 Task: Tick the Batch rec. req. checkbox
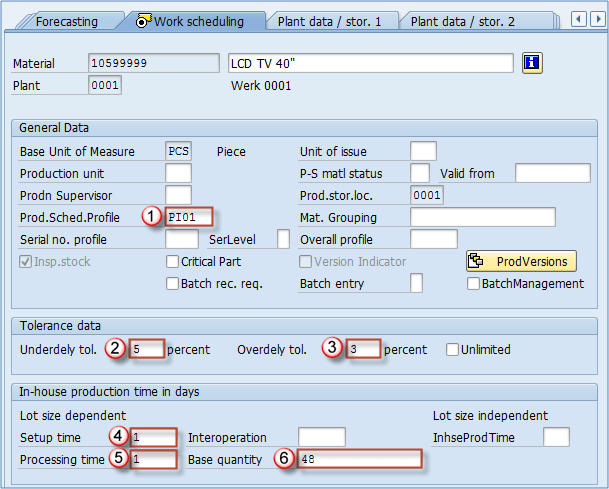click(173, 283)
